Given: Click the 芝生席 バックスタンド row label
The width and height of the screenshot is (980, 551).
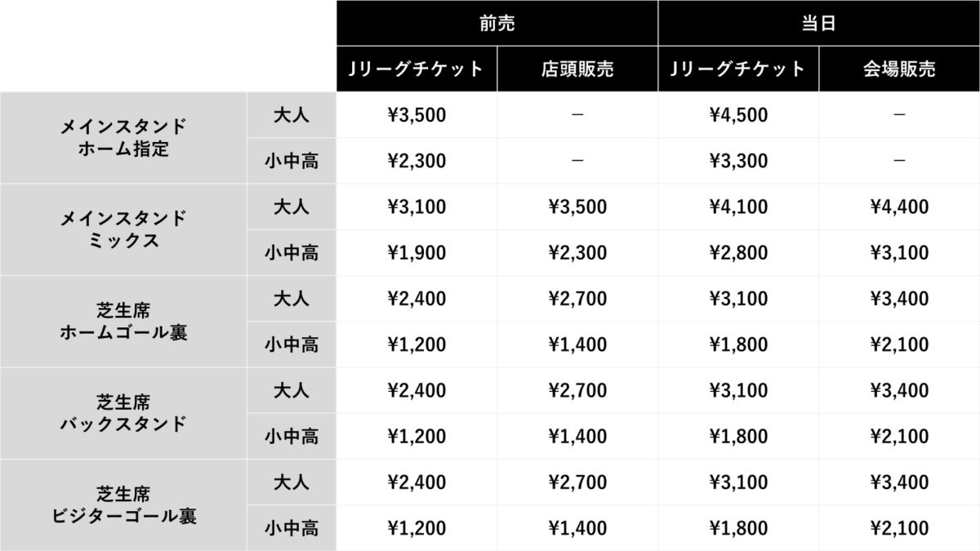Looking at the screenshot, I should point(123,413).
